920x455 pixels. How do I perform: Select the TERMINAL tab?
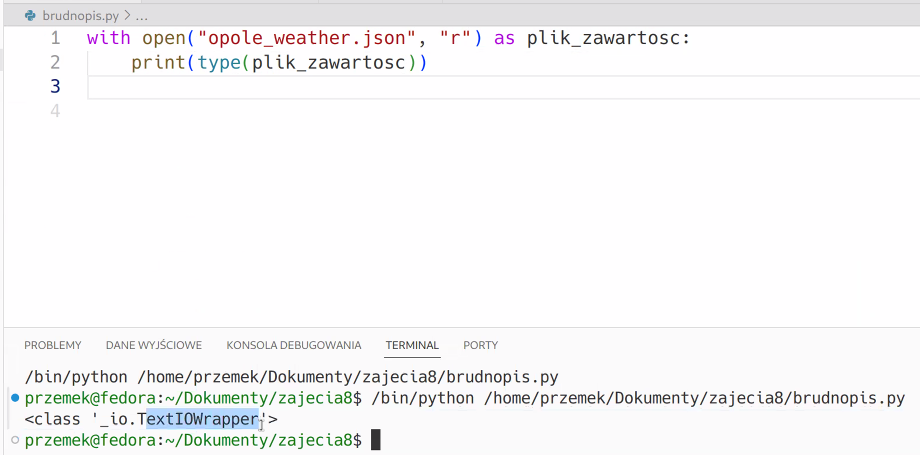[412, 345]
